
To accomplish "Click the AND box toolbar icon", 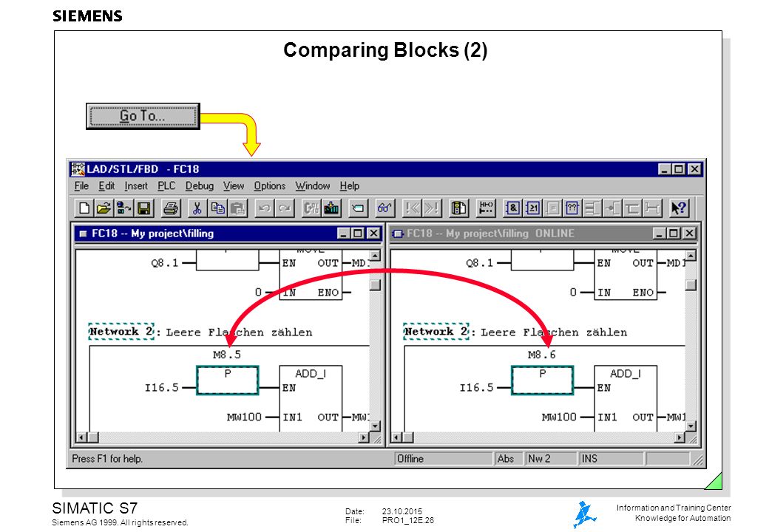I will pyautogui.click(x=513, y=208).
